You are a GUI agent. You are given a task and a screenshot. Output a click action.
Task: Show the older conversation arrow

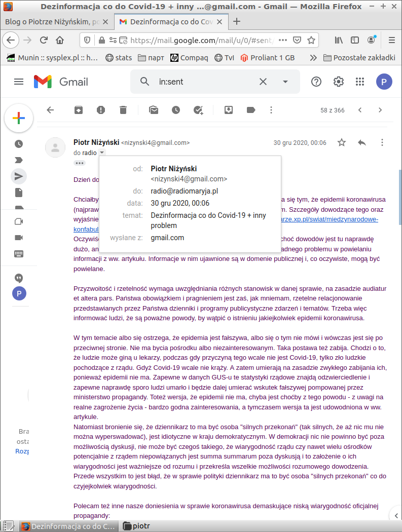click(x=380, y=110)
